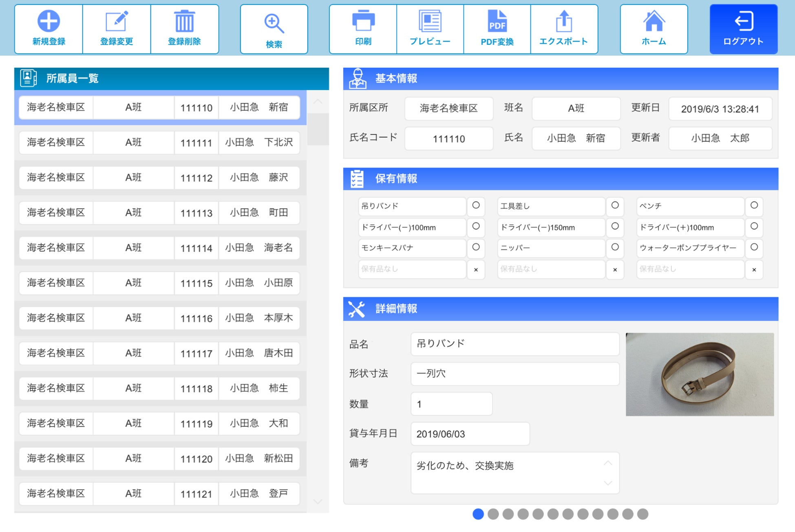Select radio circle next to 吊りバンド
Screen dimensions: 795x532
[x=476, y=205]
